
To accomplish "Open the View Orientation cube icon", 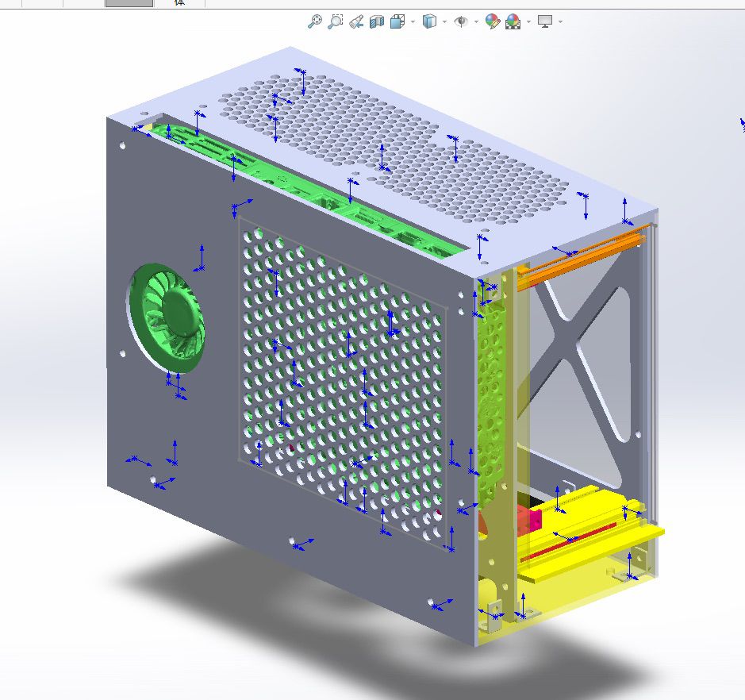I will click(397, 21).
